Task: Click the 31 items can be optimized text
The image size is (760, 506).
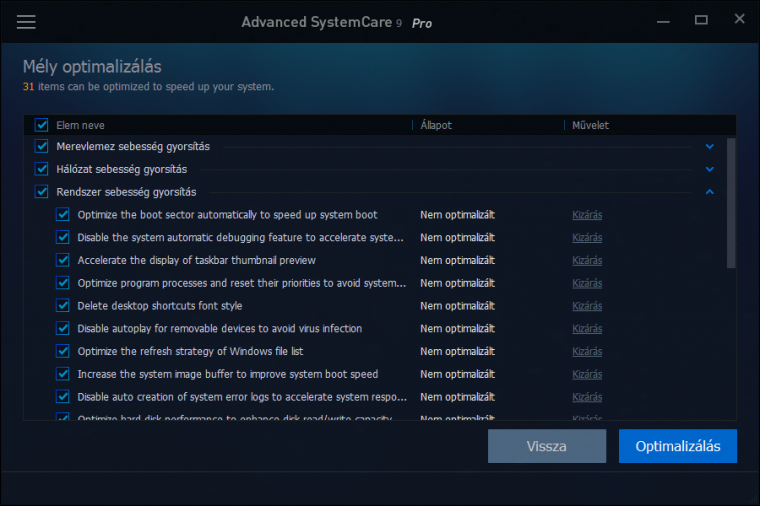Action: (148, 86)
